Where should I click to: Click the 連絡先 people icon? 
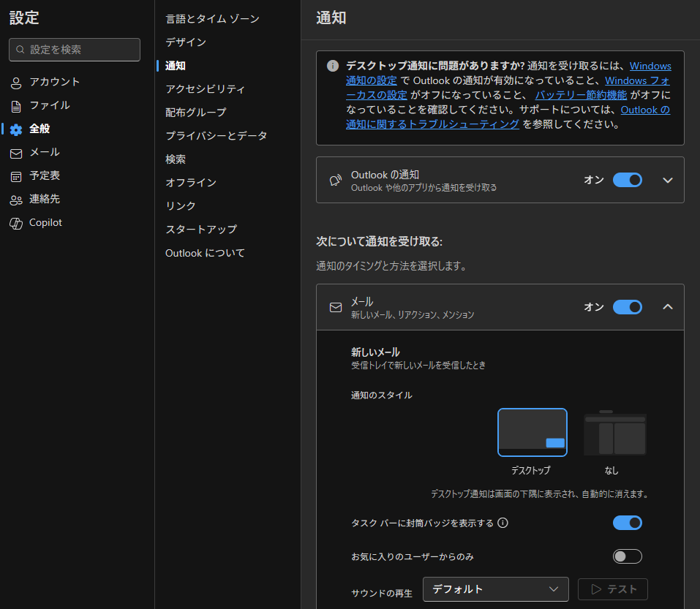coord(16,200)
